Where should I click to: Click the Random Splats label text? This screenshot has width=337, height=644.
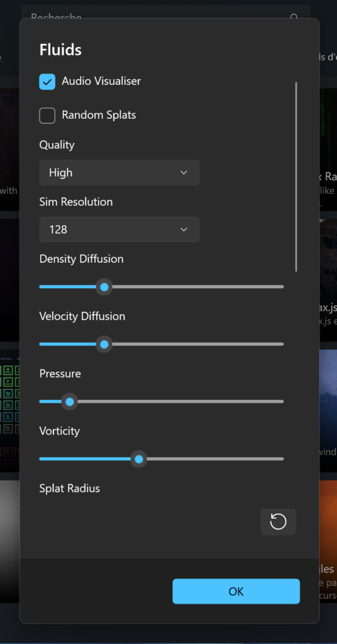99,115
